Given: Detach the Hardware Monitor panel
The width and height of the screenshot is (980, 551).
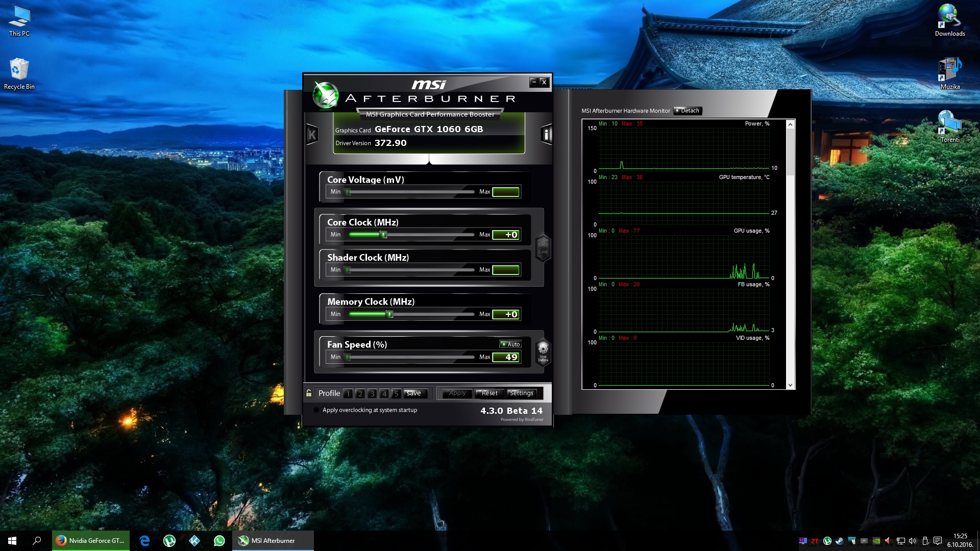Looking at the screenshot, I should tap(688, 111).
